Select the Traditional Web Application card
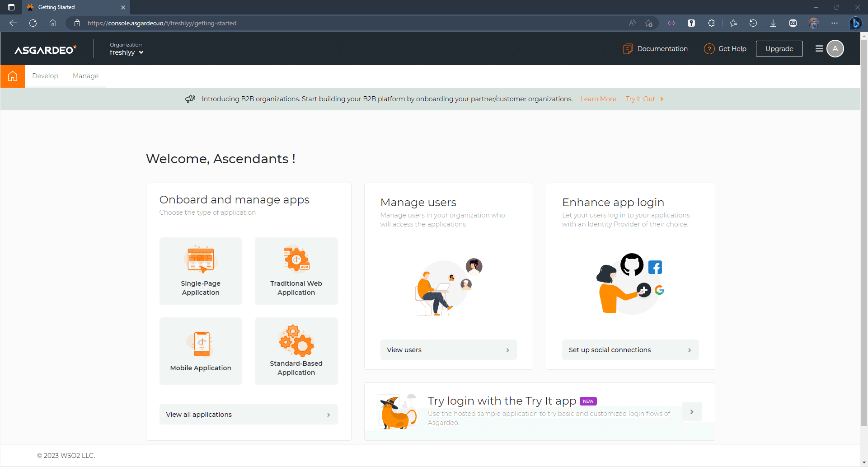This screenshot has height=467, width=868. [x=296, y=271]
